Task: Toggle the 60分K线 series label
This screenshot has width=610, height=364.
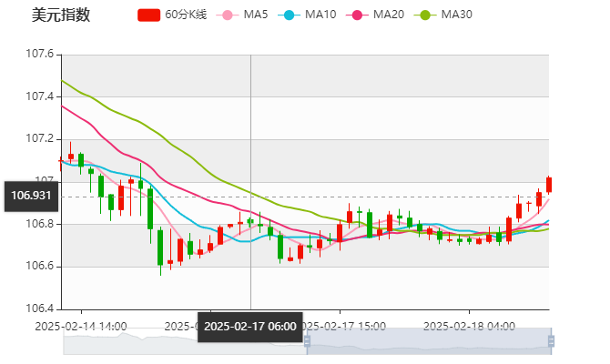Action: click(186, 15)
